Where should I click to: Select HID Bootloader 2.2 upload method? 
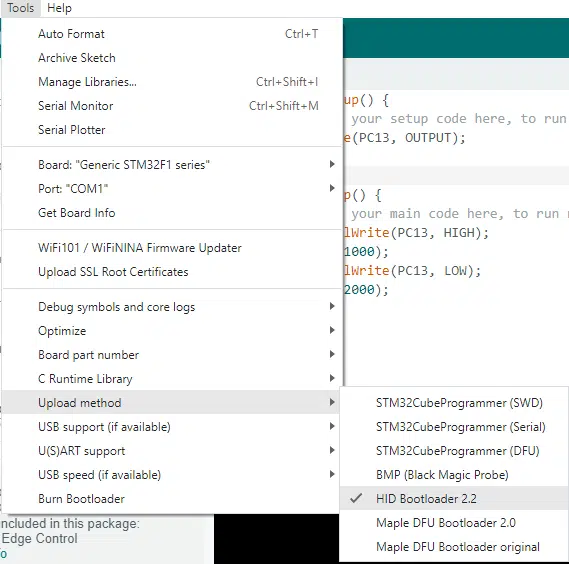pos(454,498)
